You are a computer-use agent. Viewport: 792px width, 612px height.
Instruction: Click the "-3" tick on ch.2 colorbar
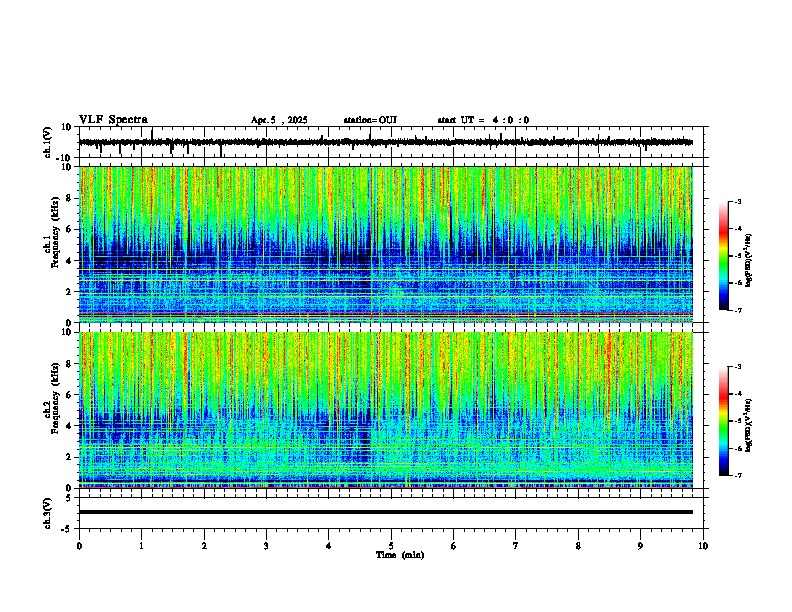738,367
